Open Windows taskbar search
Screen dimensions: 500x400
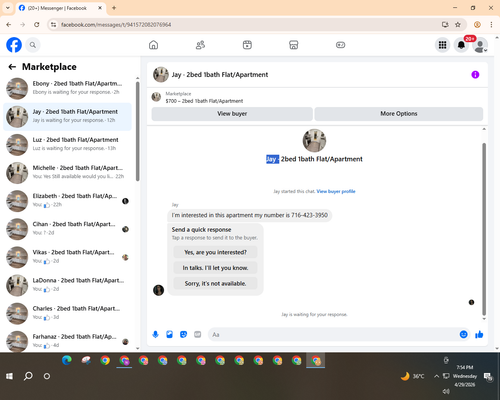(28, 376)
